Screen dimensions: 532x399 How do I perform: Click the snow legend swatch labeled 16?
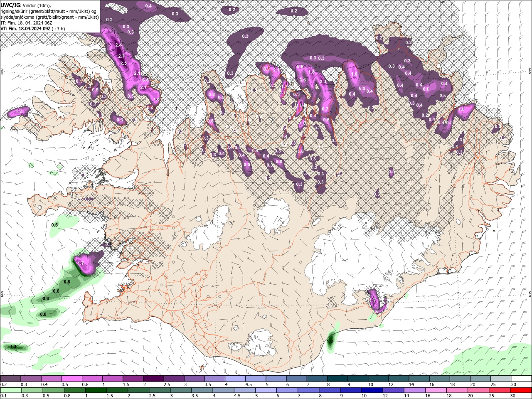pos(440,379)
